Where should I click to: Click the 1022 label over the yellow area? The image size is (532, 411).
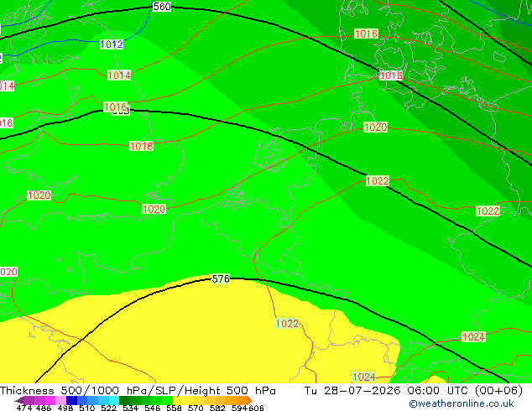click(x=287, y=323)
